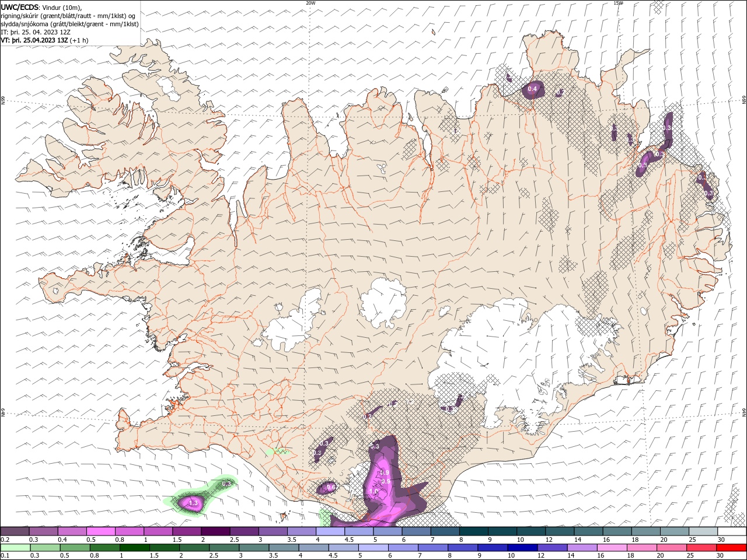Lower legend: click the swatch from 2 to 2.5
Image resolution: width=747 pixels, height=560 pixels.
click(x=194, y=548)
